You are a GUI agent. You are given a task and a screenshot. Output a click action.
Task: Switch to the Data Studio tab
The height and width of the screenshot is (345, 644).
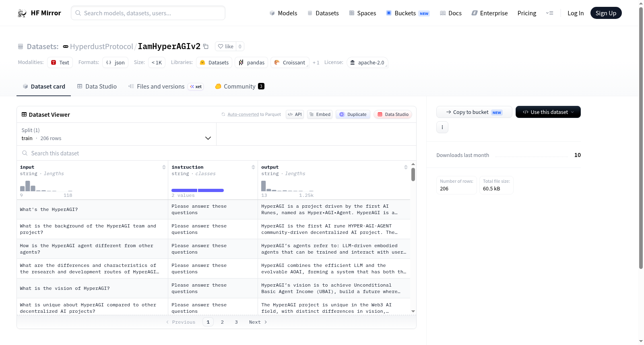point(97,87)
